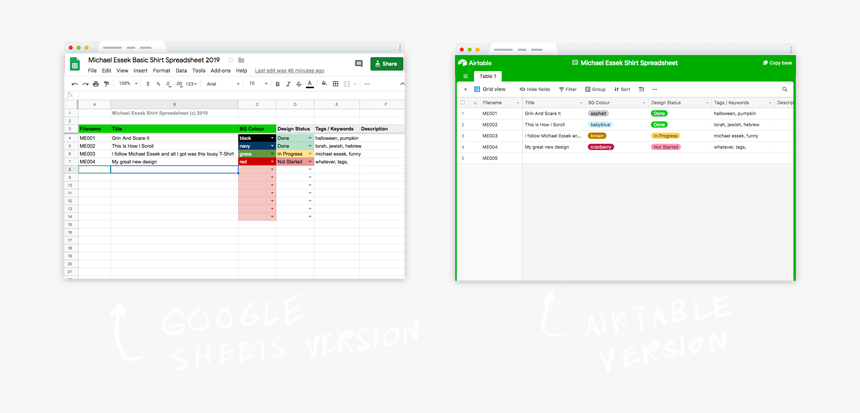This screenshot has width=860, height=413.
Task: Click the Filter button in Airtable
Action: click(568, 89)
